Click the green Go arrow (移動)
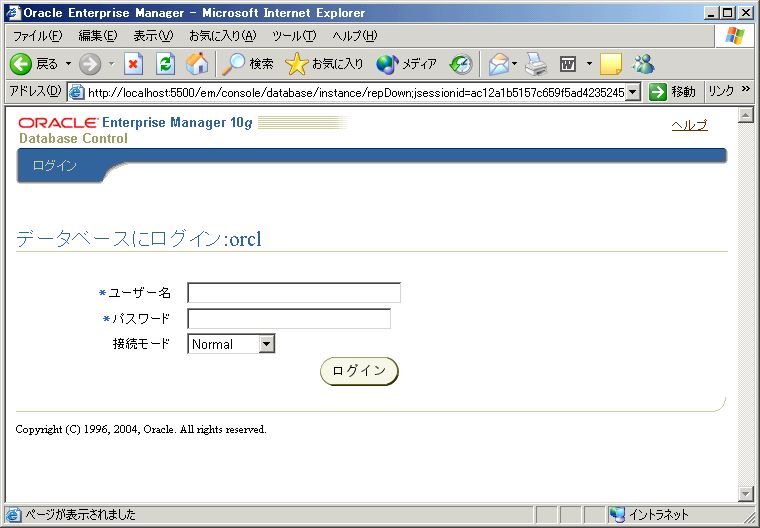Viewport: 760px width, 528px height. pos(658,92)
